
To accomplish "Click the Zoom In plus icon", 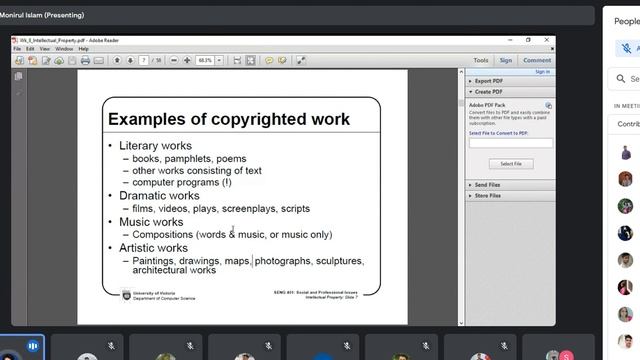I will tap(187, 60).
